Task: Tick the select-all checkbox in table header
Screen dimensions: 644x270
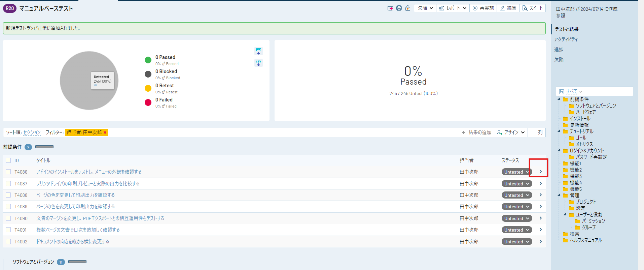Action: 8,160
